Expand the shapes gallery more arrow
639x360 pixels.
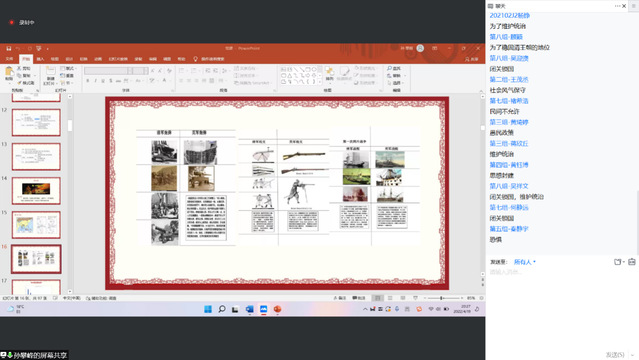pos(319,82)
